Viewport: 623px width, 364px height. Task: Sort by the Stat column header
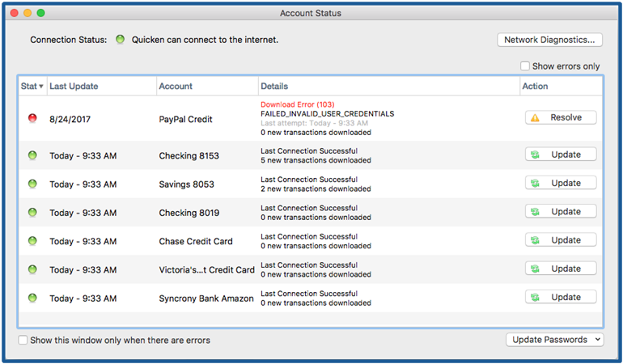pos(32,87)
